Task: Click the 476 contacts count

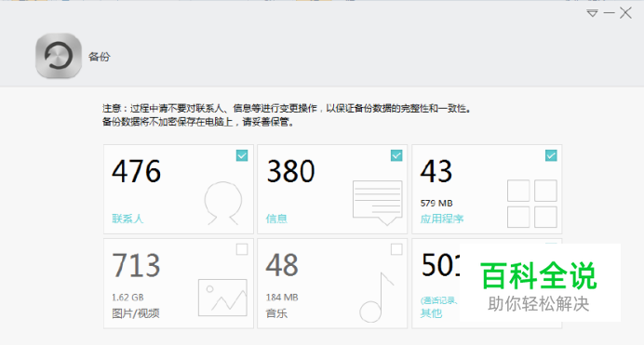Action: 137,171
